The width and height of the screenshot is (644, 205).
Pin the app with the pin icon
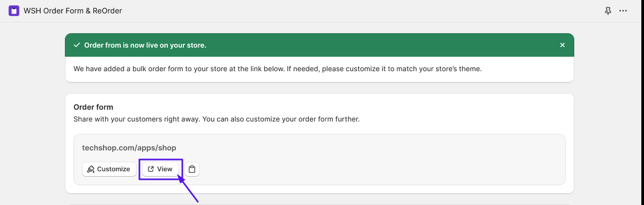tap(608, 11)
